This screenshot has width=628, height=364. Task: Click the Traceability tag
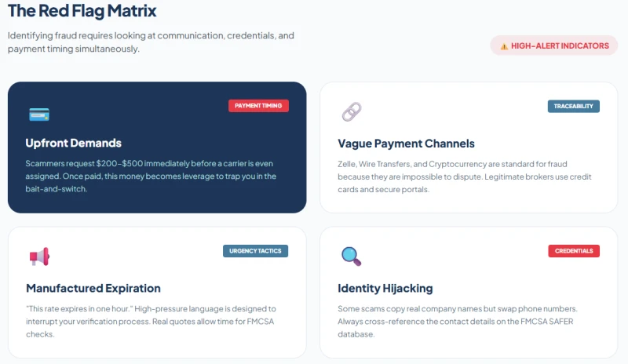coord(573,106)
